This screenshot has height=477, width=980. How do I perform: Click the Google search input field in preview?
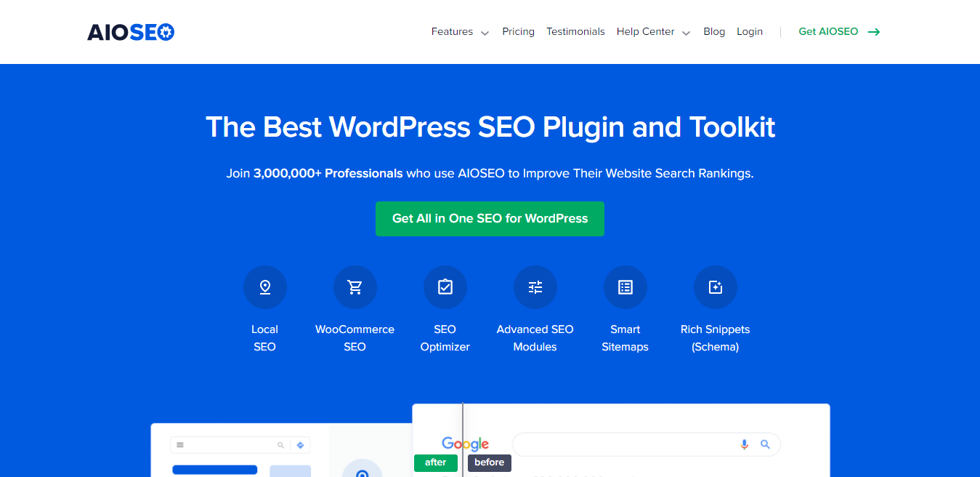point(647,444)
